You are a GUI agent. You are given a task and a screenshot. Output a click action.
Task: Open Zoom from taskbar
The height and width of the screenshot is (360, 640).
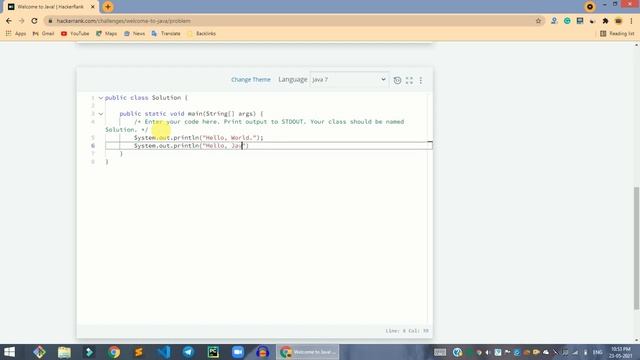[238, 352]
